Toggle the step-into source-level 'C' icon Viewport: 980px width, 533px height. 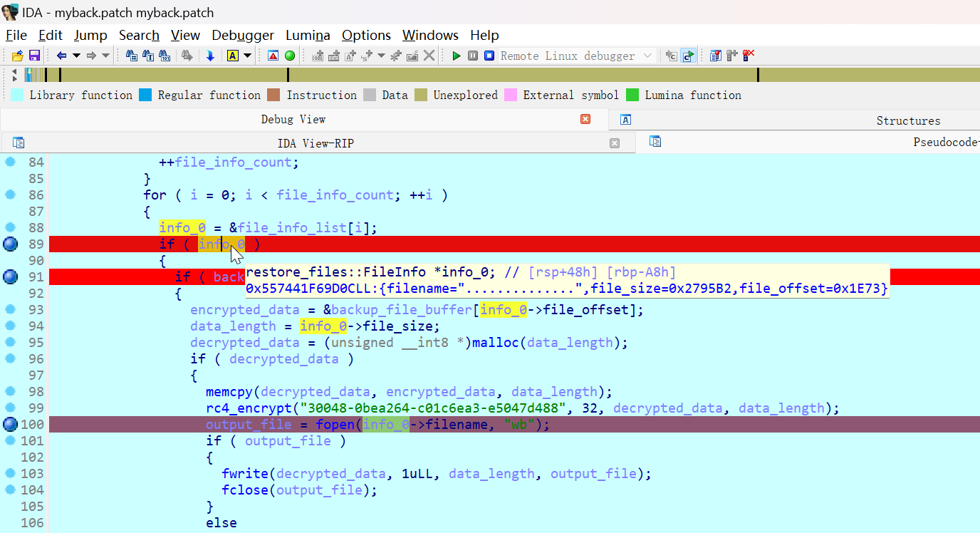click(x=671, y=56)
